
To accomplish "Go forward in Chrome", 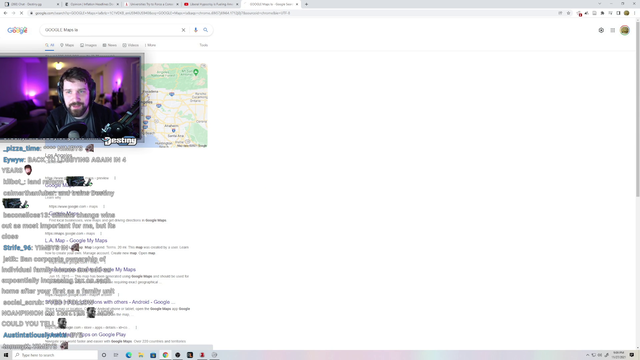I will pos(13,13).
